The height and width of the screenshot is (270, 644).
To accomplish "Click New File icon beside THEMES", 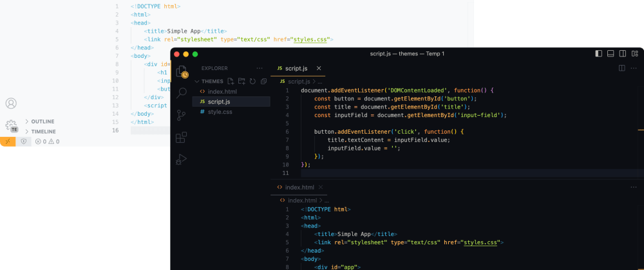I will (x=231, y=81).
